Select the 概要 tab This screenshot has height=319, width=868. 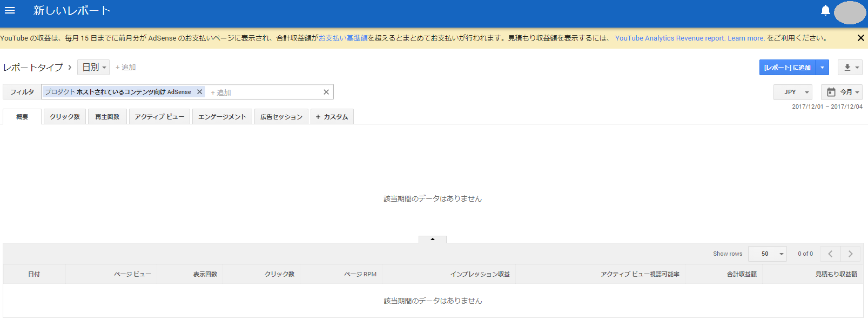point(22,117)
